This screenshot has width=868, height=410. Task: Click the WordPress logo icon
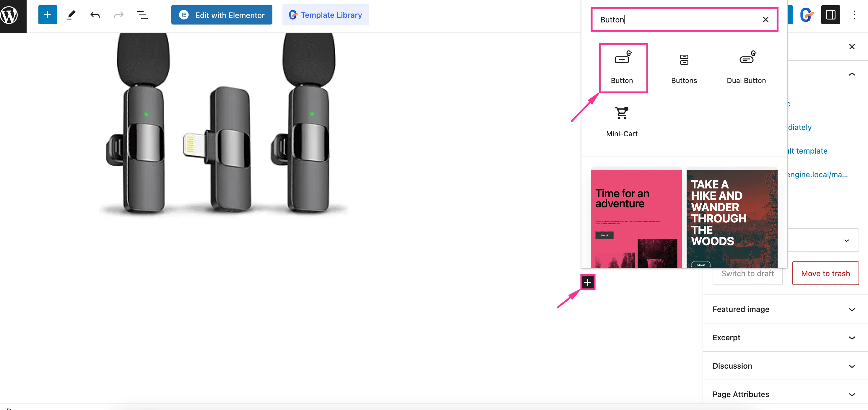(x=9, y=15)
